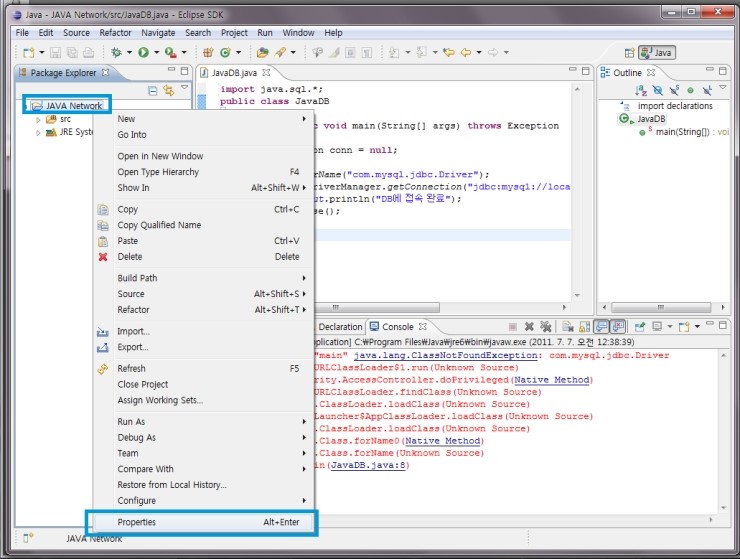Click the New Java Package icon

(x=208, y=52)
